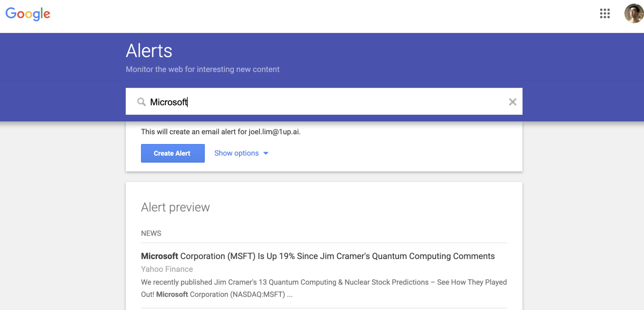
Task: Open the account profile picture
Action: click(634, 14)
